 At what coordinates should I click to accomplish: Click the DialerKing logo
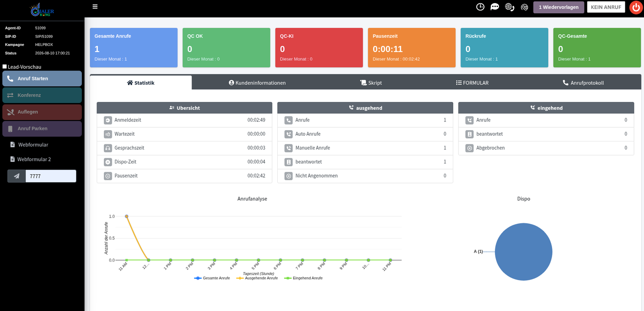coord(42,10)
